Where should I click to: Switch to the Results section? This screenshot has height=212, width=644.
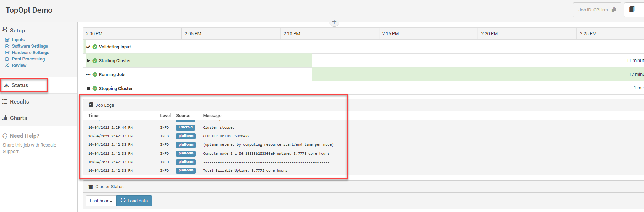point(20,102)
